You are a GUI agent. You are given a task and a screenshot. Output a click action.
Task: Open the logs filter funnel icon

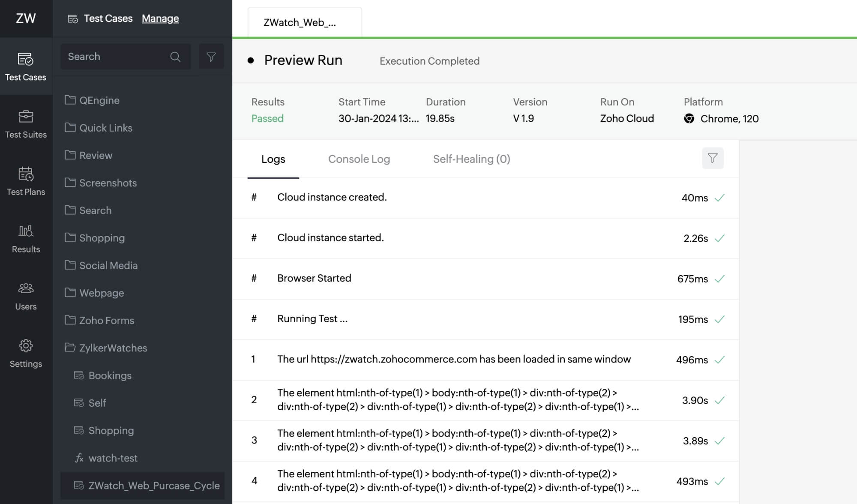(x=712, y=158)
